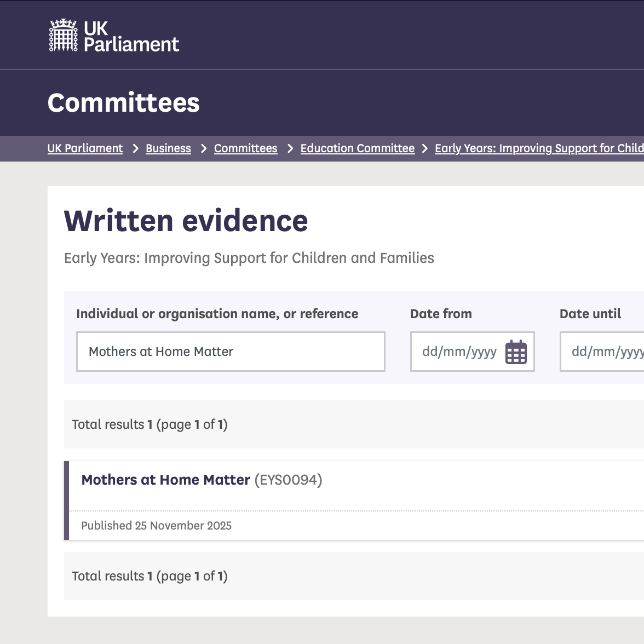This screenshot has height=644, width=644.
Task: Click the Early Years inquiry subtitle text
Action: click(x=249, y=258)
